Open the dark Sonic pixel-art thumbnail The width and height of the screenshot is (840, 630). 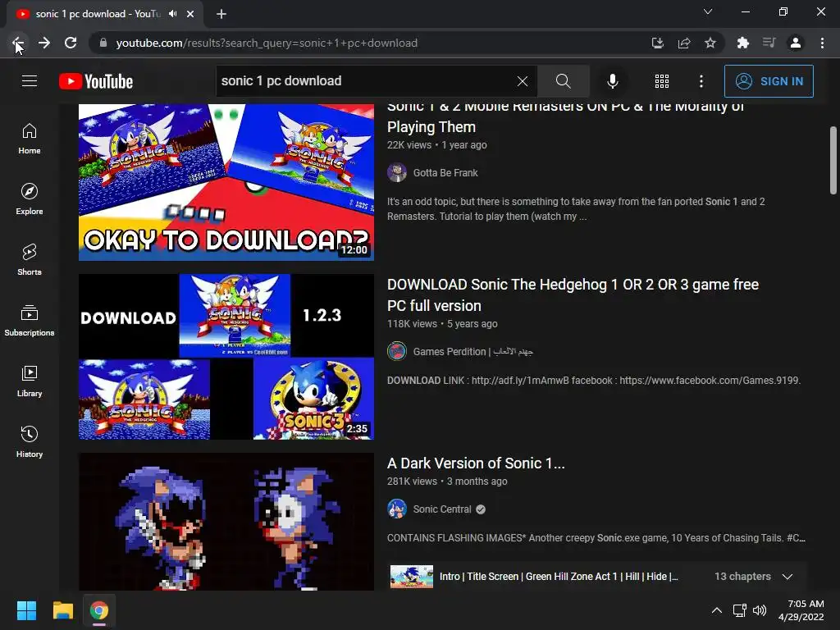coord(226,522)
